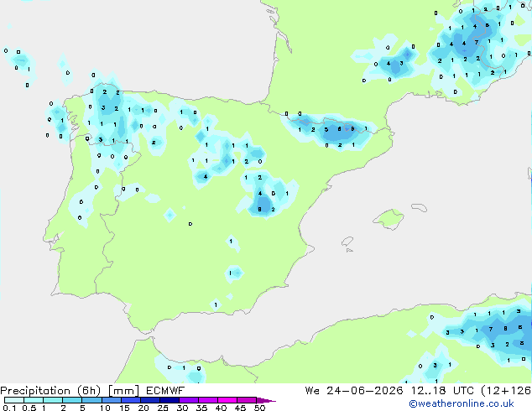Click the "Precipitation" title word

click(x=35, y=391)
